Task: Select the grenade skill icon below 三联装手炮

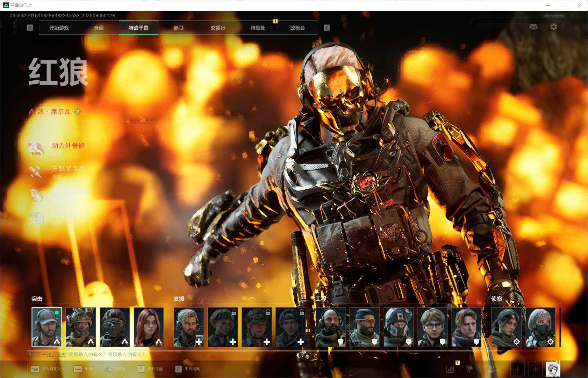Action: 36,195
